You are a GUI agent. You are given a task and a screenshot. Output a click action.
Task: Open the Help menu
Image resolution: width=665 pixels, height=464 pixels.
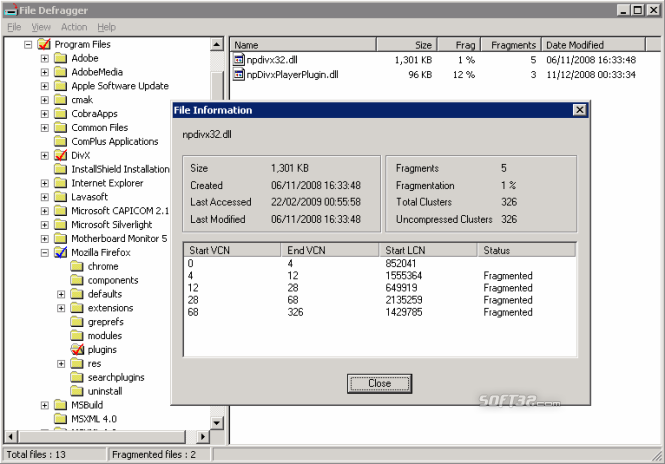106,27
